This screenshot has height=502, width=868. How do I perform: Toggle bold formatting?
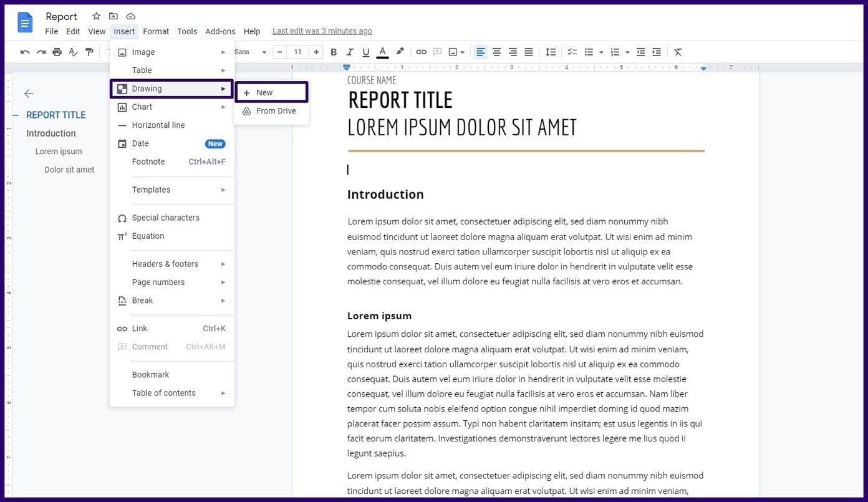(334, 52)
